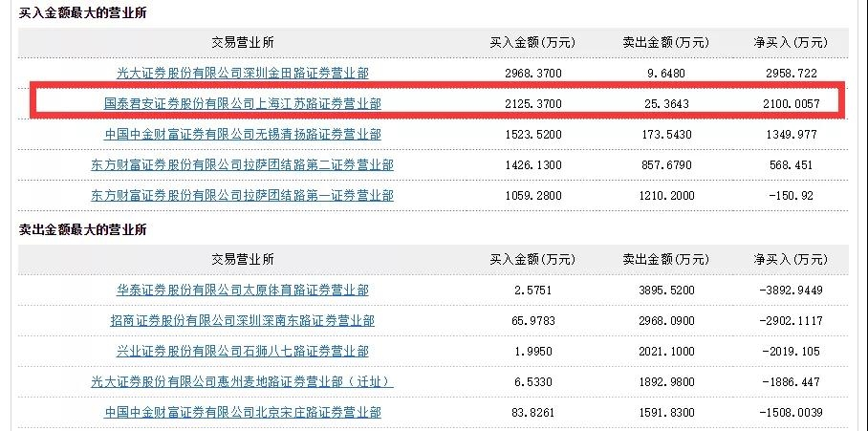The image size is (868, 431).
Task: Select the 3895.5200 sell amount cell
Action: 666,290
